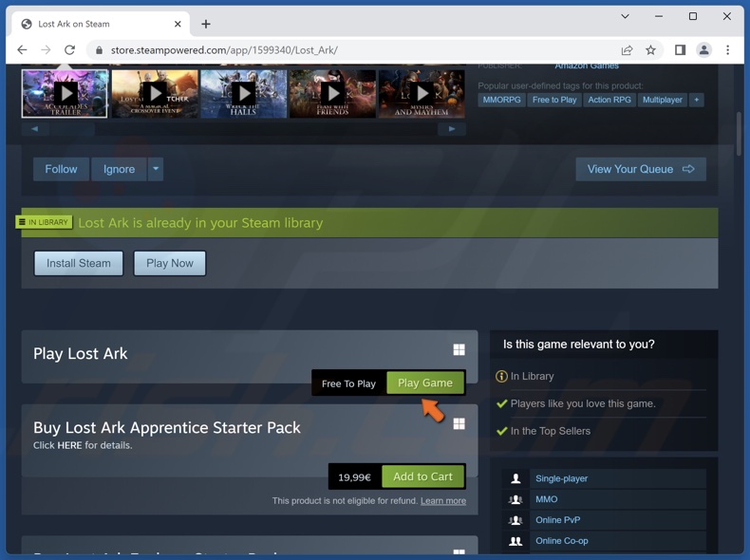The width and height of the screenshot is (750, 560).
Task: Play the Mystics and Mayhem video thumbnail
Action: 422,94
